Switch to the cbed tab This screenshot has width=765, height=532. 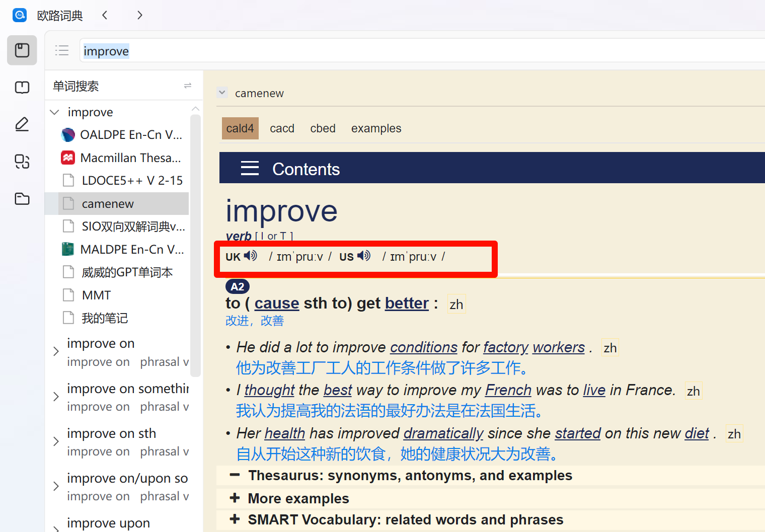[x=323, y=128]
